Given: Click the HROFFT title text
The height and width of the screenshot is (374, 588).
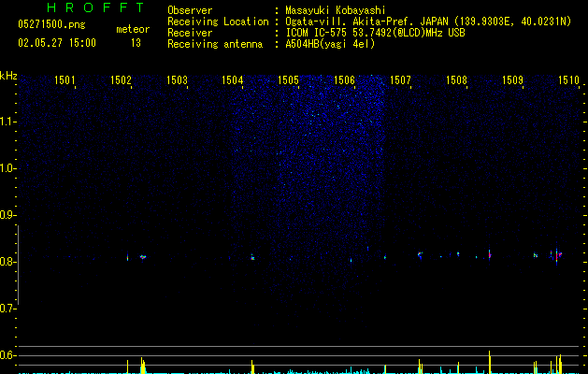Looking at the screenshot, I should 95,7.
